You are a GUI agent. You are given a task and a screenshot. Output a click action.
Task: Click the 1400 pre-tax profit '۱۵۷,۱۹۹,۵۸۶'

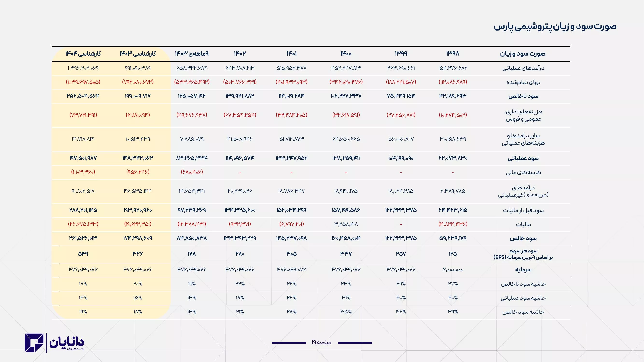[346, 210]
